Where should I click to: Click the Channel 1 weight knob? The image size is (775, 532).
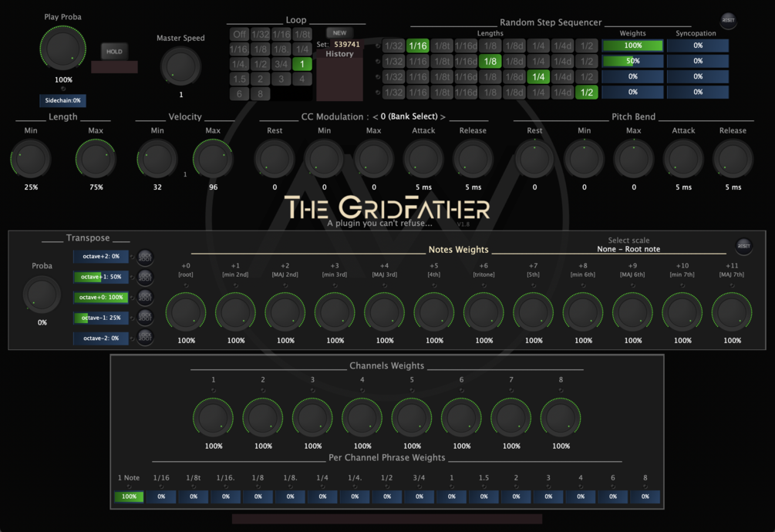(x=213, y=418)
